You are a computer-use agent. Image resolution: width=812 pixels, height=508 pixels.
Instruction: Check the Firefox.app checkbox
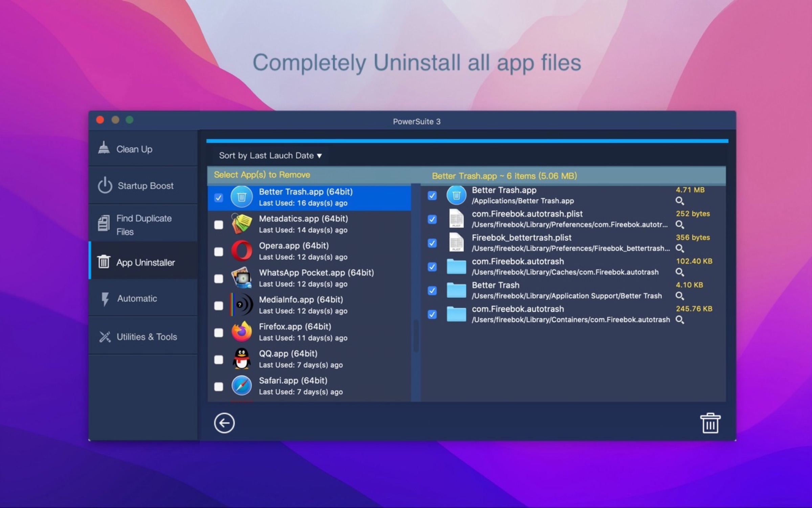[219, 333]
